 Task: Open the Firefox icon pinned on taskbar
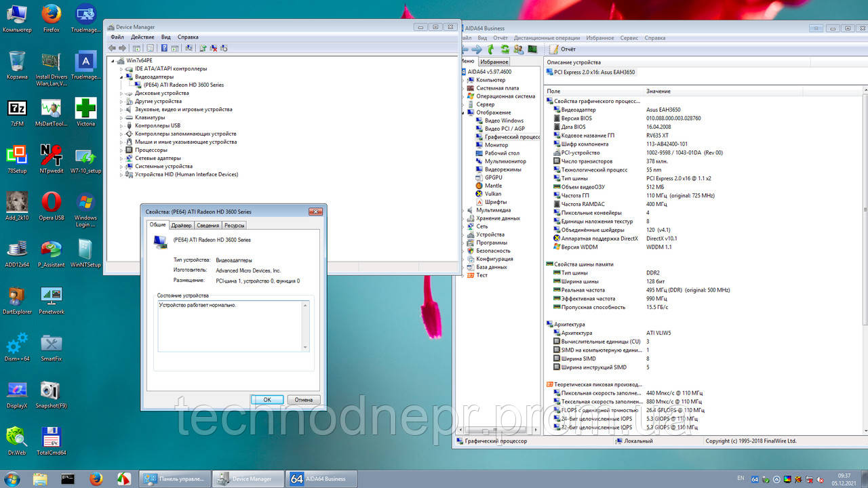95,479
